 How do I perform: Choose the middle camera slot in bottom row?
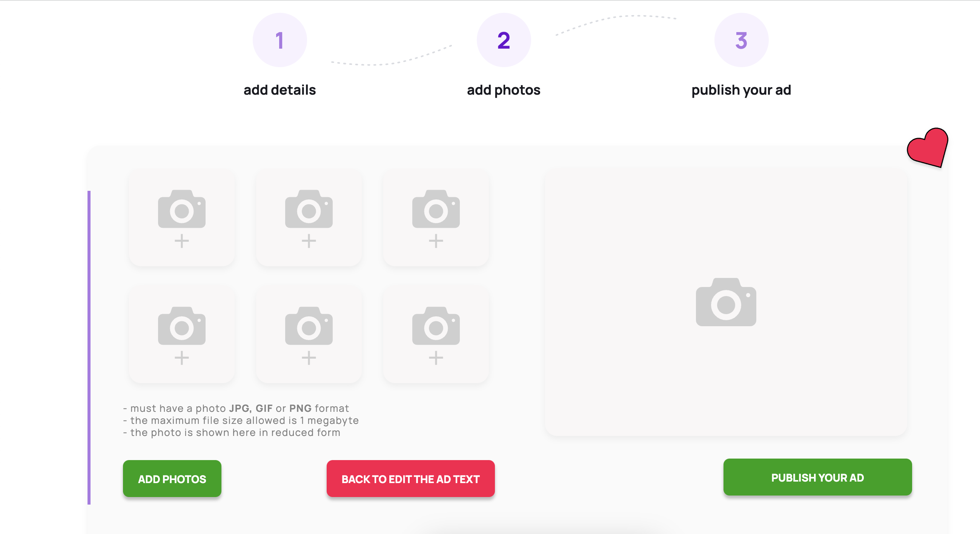[x=309, y=335]
